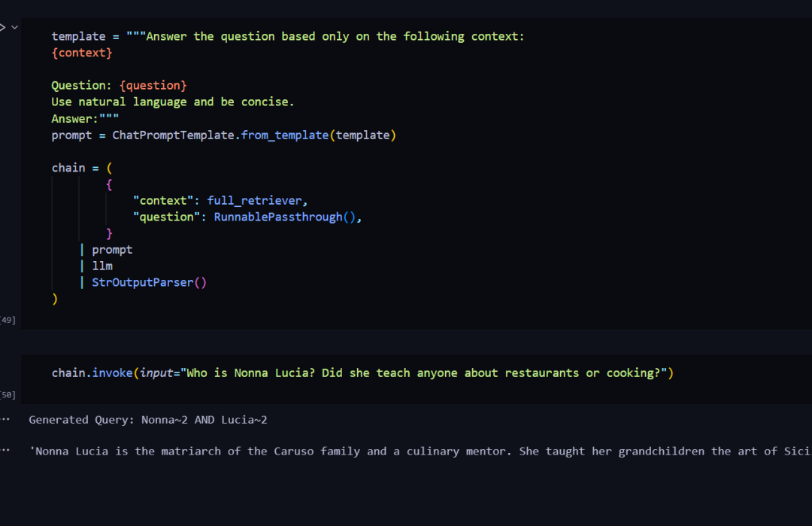Image resolution: width=812 pixels, height=526 pixels.
Task: Click the StrOutputParser() call
Action: pyautogui.click(x=149, y=282)
